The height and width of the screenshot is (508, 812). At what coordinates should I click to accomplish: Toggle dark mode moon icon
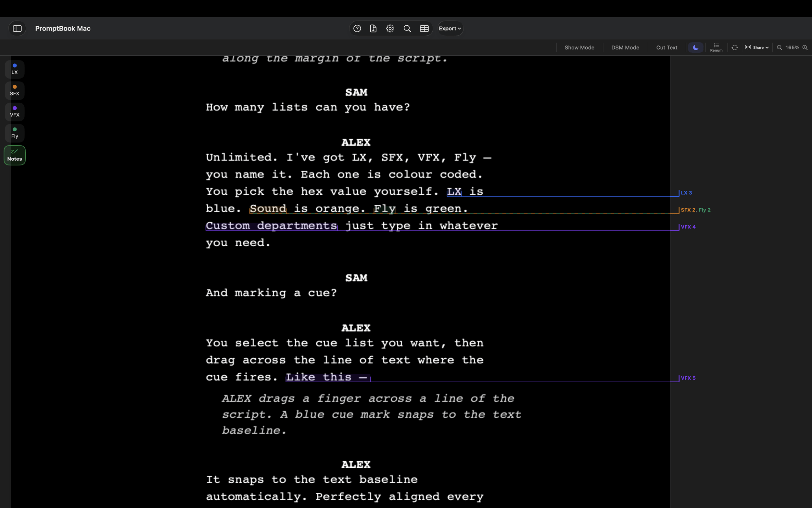click(696, 47)
